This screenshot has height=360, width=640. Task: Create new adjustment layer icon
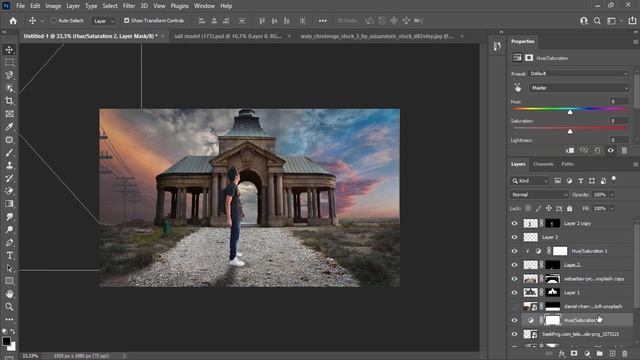(x=587, y=353)
